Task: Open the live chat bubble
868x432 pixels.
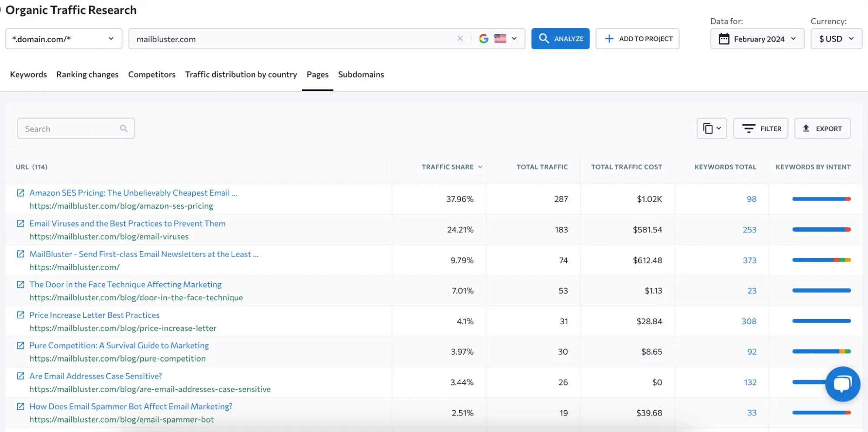Action: 842,384
